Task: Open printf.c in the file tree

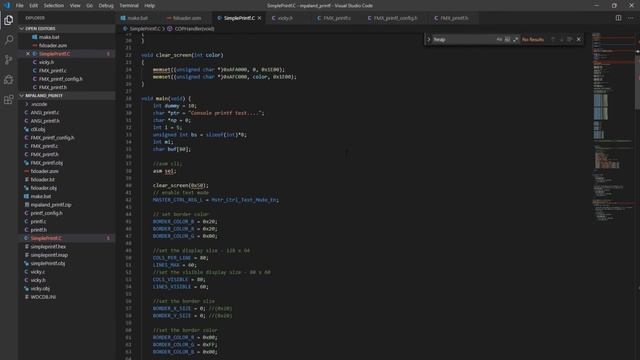Action: 38,222
